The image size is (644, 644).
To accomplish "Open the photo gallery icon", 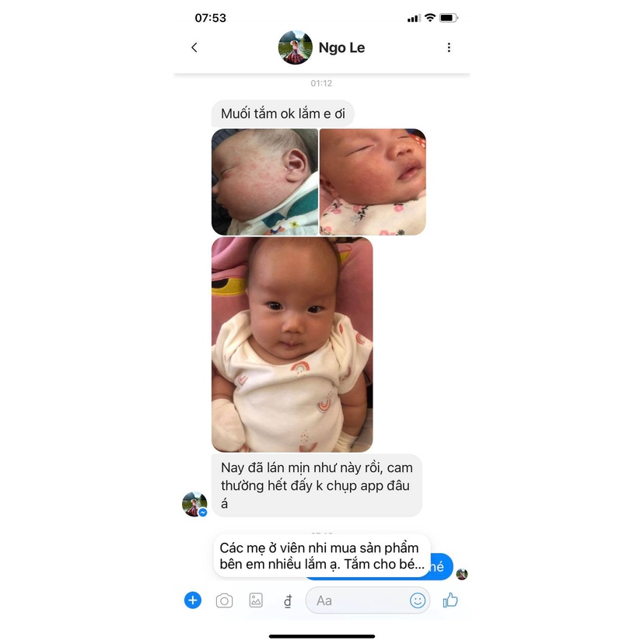I will [x=256, y=600].
